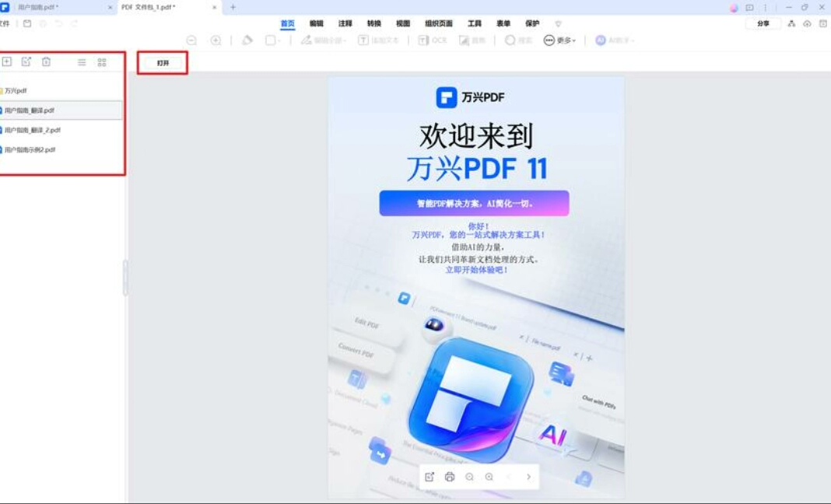Click the colorful account avatar in title bar
The height and width of the screenshot is (504, 831).
pos(734,8)
